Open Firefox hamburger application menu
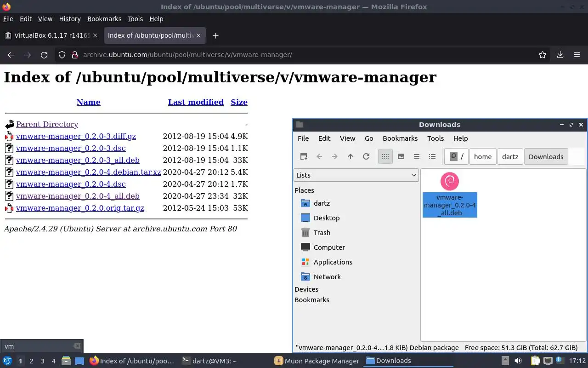Viewport: 588px width, 368px height. point(577,55)
